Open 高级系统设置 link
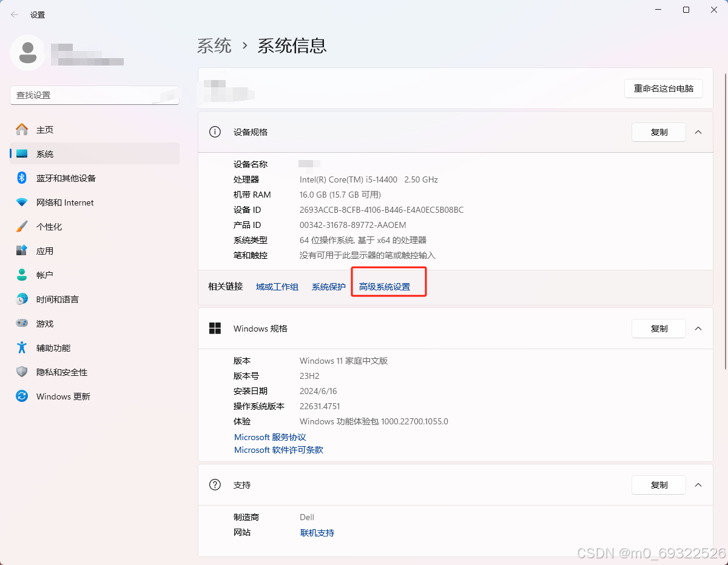Viewport: 728px width, 565px height. tap(385, 287)
